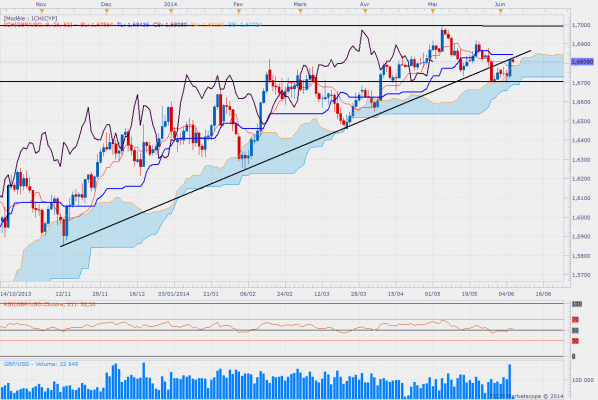Click the GBP/USD - Volume: 22 949 label
The image size is (598, 400).
click(x=41, y=364)
